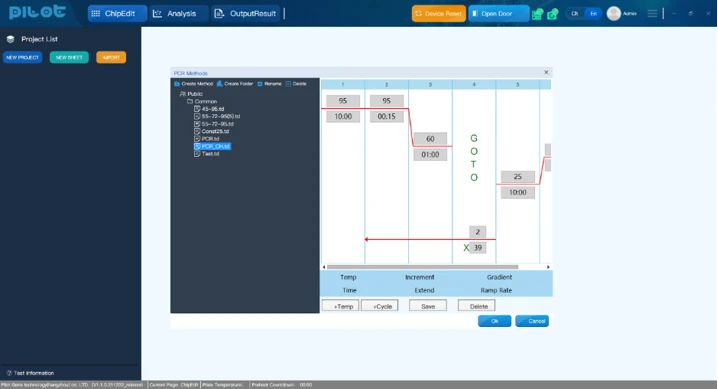The height and width of the screenshot is (389, 718).
Task: Click step 3 temperature field 60
Action: pyautogui.click(x=430, y=139)
